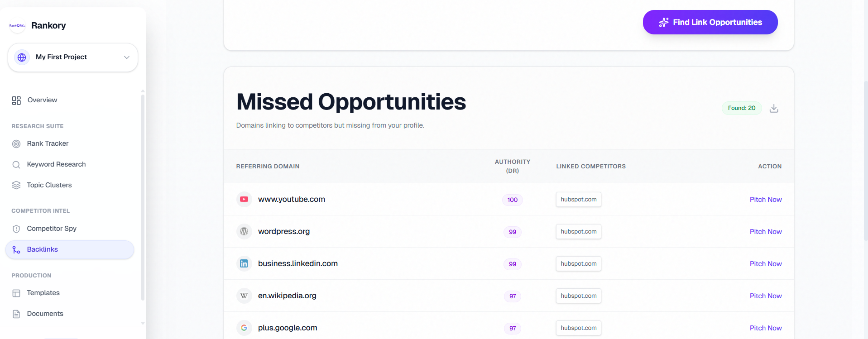Select Topic Clusters menu item
Screen dimensions: 868x339
click(x=49, y=185)
